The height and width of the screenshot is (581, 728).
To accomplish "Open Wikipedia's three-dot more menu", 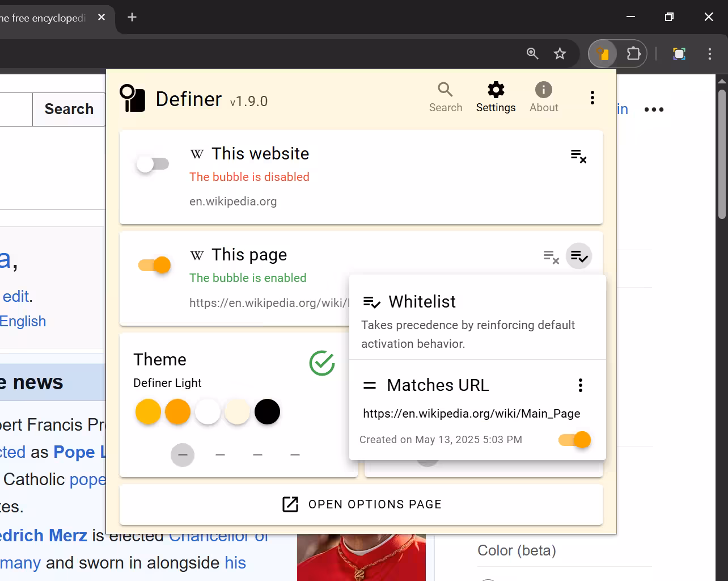I will pos(654,110).
